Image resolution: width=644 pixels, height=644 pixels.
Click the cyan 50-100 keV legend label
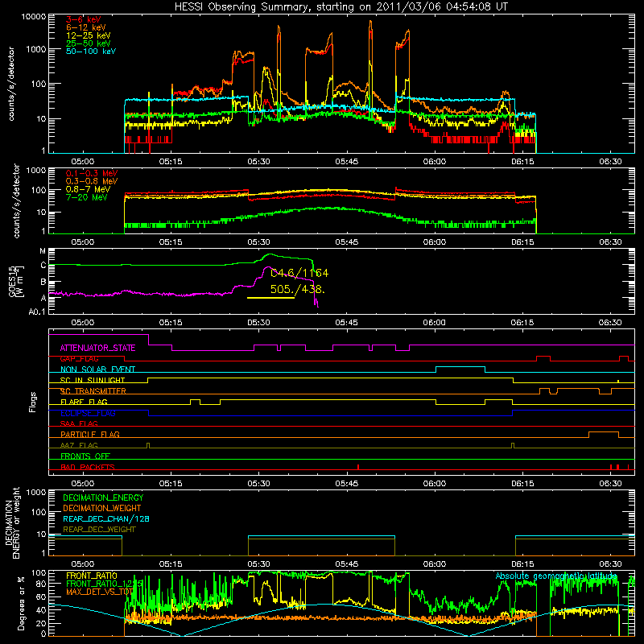(x=91, y=52)
